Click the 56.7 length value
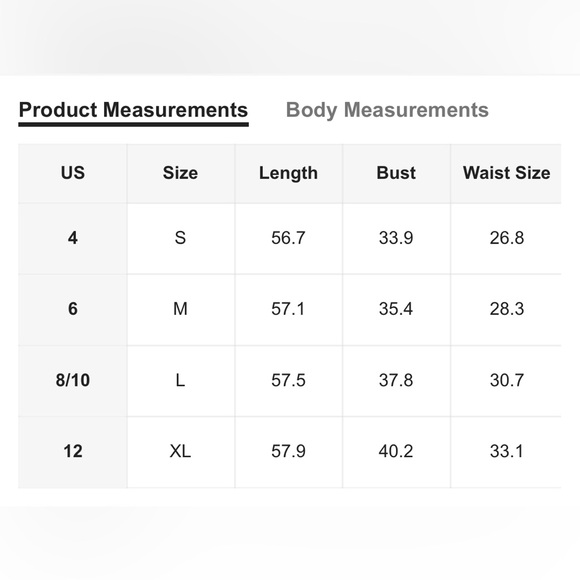 coord(288,238)
